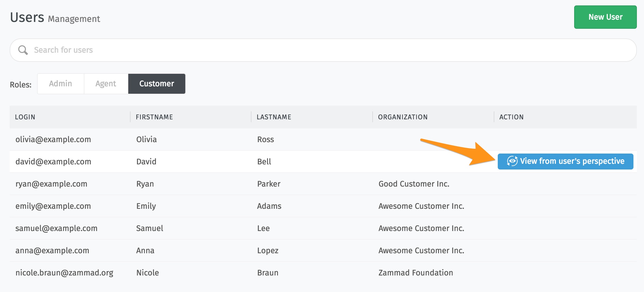Image resolution: width=644 pixels, height=292 pixels.
Task: Click first name Samuel
Action: point(150,228)
